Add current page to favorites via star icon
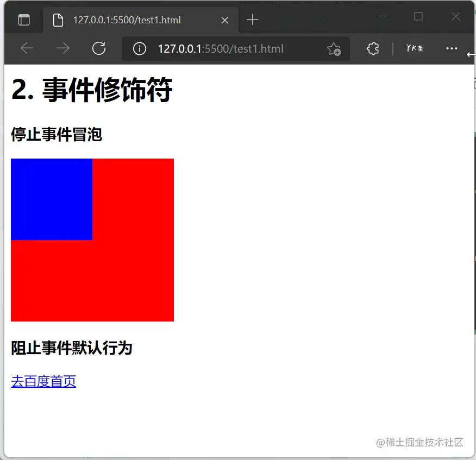Viewport: 476px width, 460px height. click(x=334, y=48)
